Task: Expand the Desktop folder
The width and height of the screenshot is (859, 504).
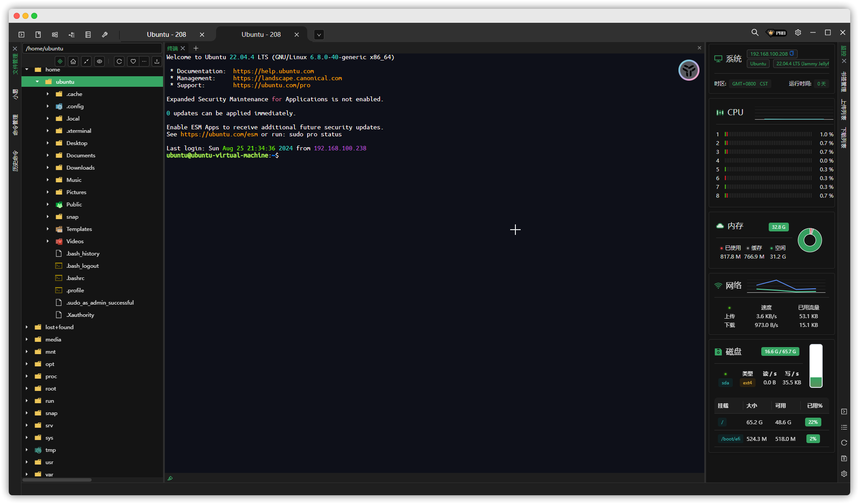Action: pos(48,143)
